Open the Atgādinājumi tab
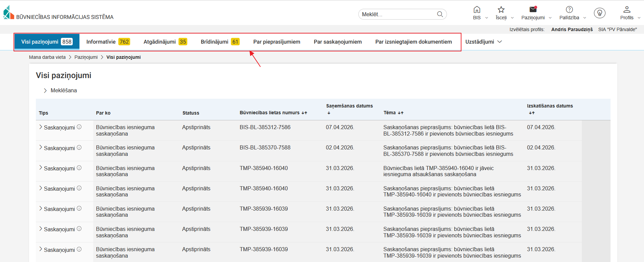The height and width of the screenshot is (262, 644). (x=165, y=42)
